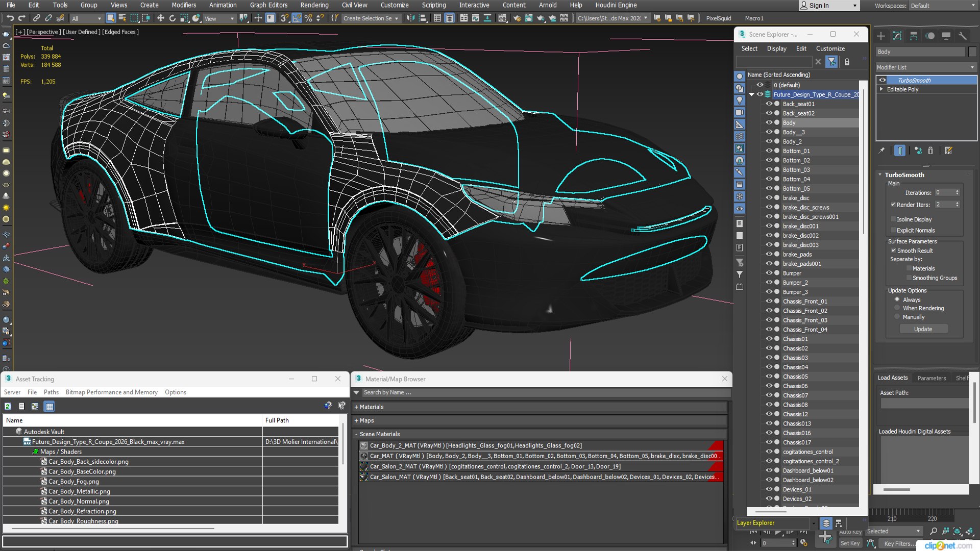980x551 pixels.
Task: Collapse the TurboSmooth rollout
Action: click(x=880, y=174)
